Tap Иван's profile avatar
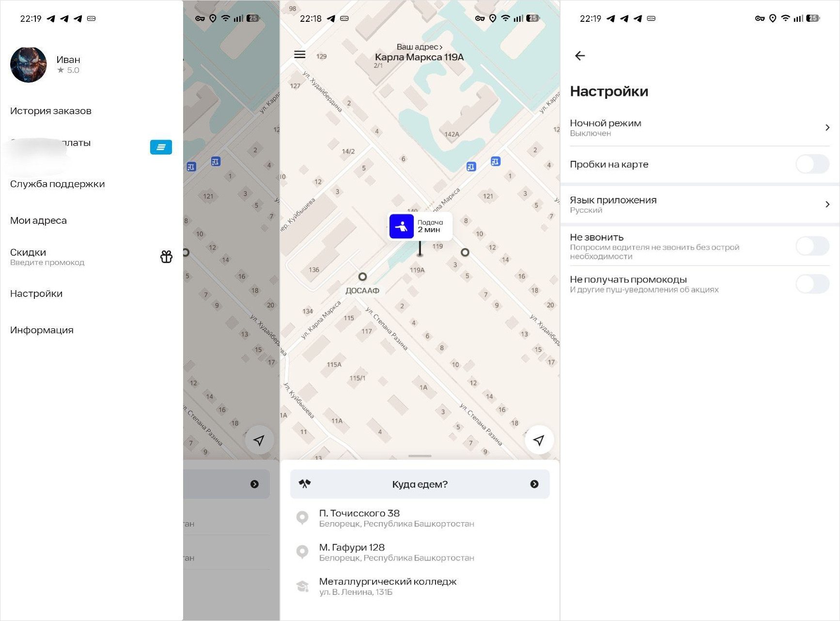This screenshot has height=621, width=840. pos(29,65)
